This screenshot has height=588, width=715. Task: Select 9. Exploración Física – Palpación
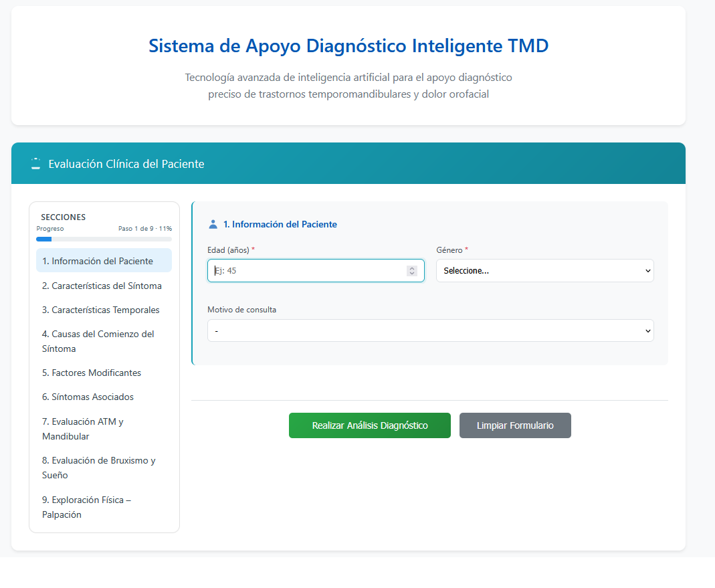click(87, 507)
